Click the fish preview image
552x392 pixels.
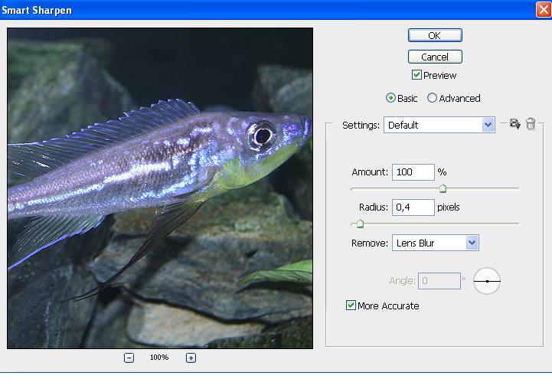[160, 188]
